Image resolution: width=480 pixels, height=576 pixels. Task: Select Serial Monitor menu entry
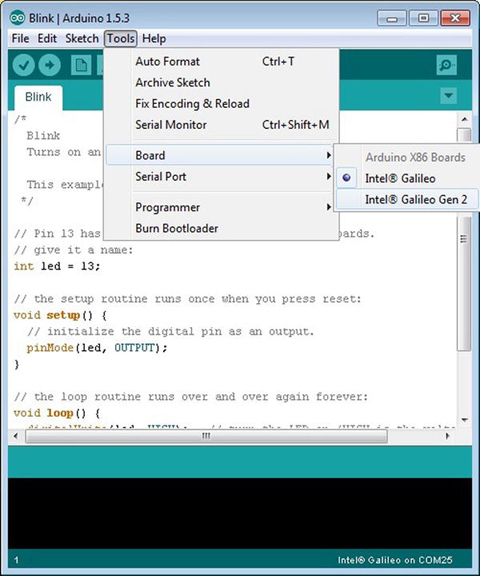pyautogui.click(x=221, y=125)
